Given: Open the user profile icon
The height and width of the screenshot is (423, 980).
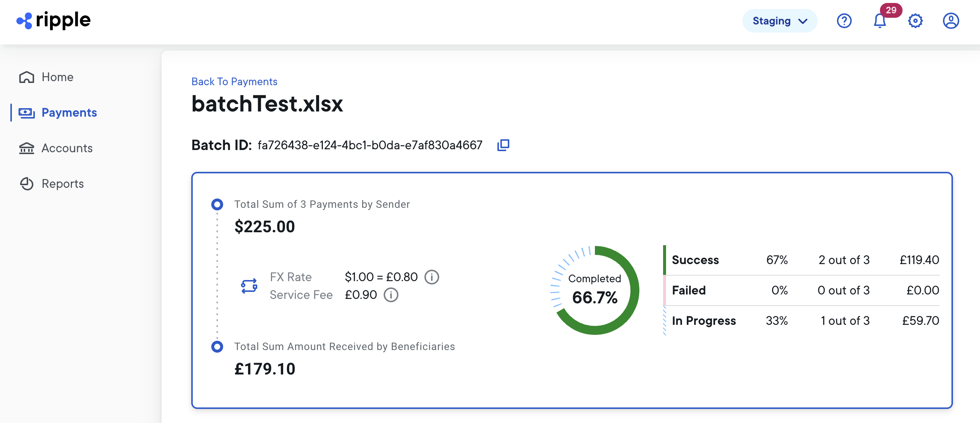Looking at the screenshot, I should (951, 21).
